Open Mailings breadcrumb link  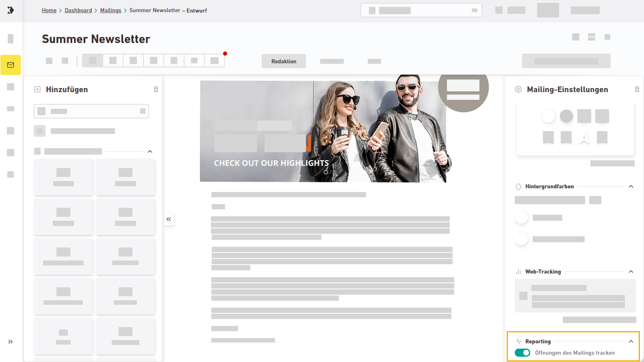(x=111, y=11)
